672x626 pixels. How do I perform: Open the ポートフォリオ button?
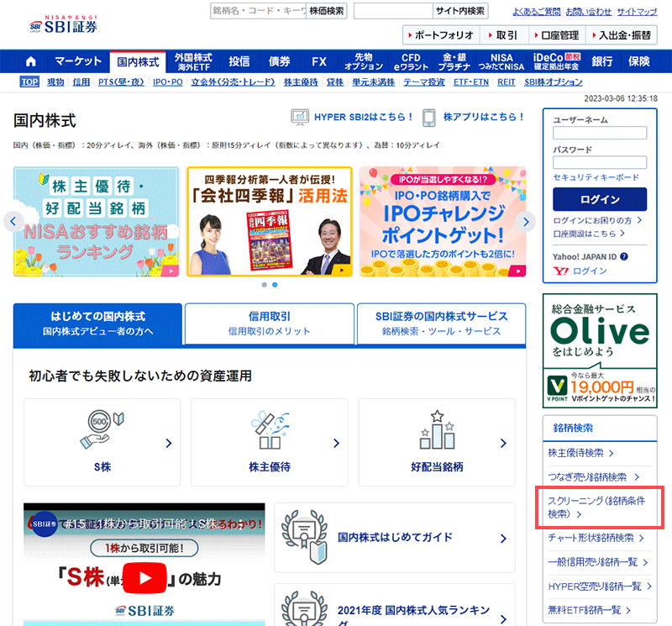coord(441,35)
